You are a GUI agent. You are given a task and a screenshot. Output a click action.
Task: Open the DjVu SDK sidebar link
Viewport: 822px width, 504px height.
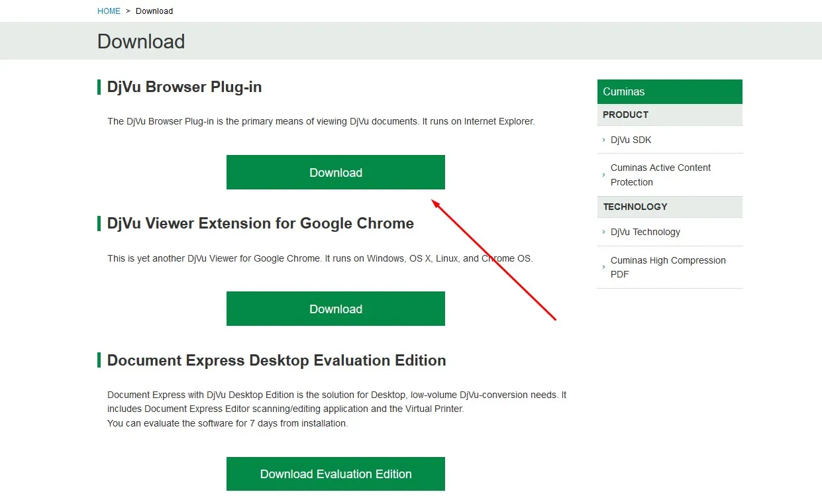click(x=631, y=140)
